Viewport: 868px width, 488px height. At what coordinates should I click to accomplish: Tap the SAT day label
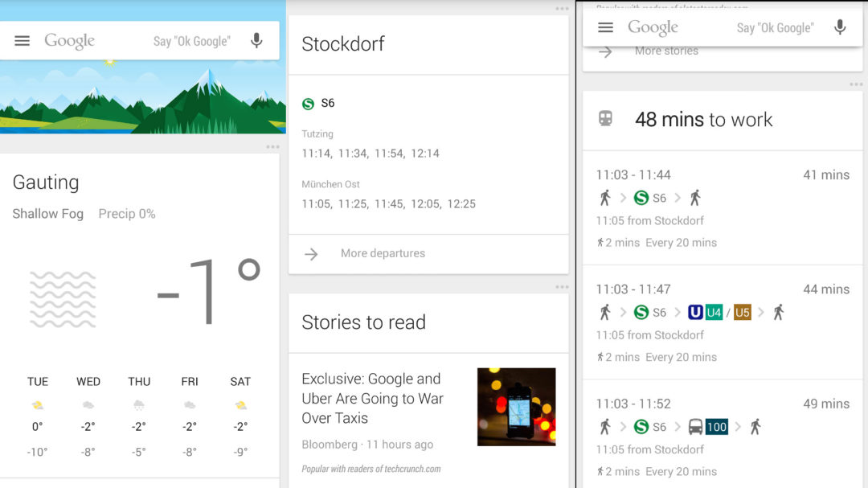(240, 382)
